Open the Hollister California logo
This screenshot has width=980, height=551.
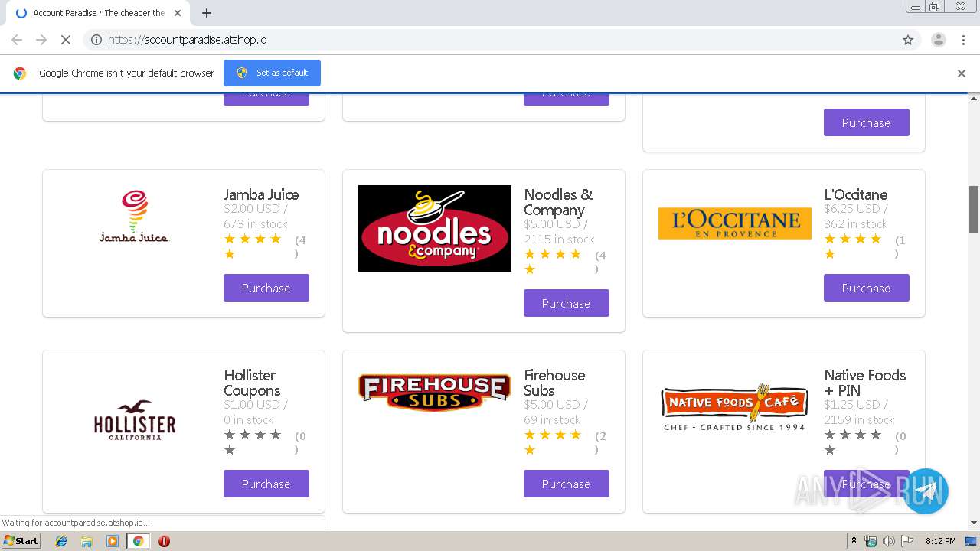(135, 419)
